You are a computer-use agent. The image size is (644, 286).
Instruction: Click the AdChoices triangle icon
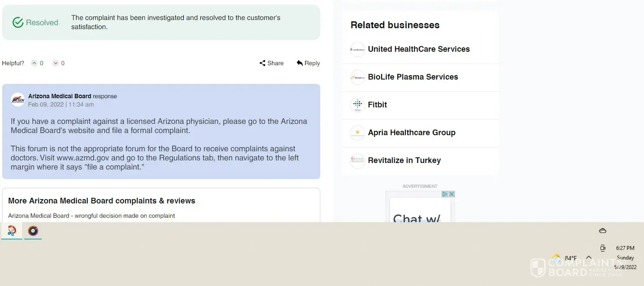coord(445,194)
